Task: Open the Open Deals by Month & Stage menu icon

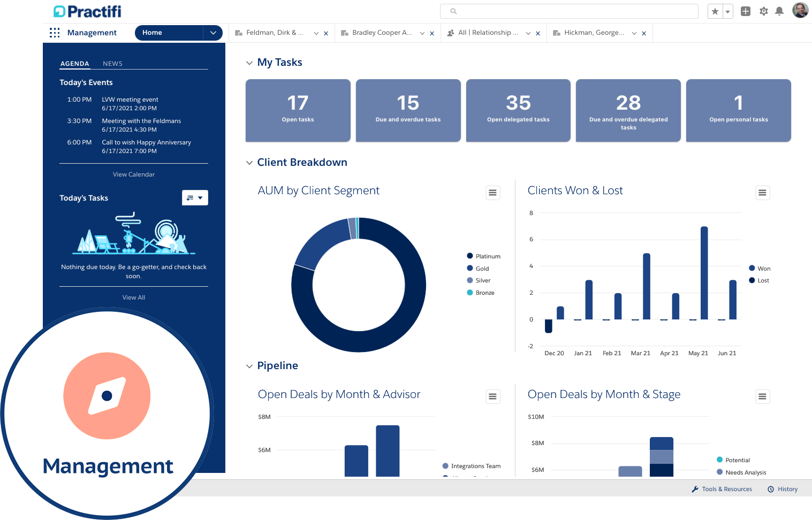Action: (x=762, y=396)
